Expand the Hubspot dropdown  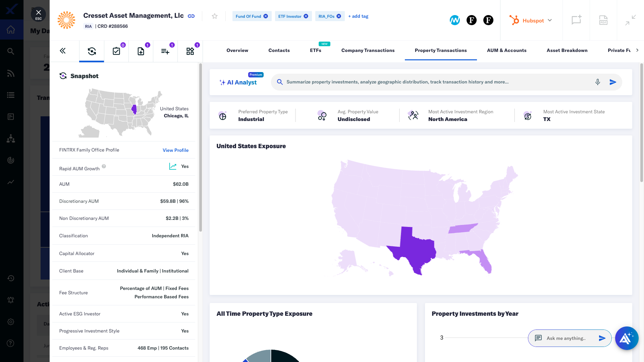click(531, 20)
